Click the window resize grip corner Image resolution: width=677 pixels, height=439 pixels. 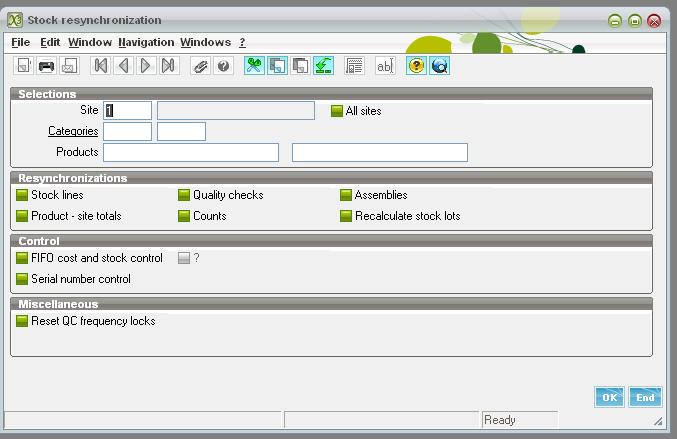(658, 421)
